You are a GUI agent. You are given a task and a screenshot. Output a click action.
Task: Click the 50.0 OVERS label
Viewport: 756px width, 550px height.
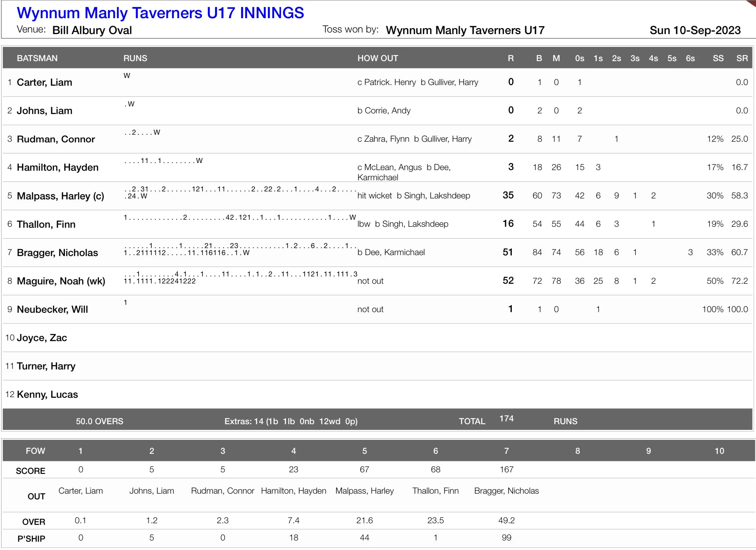(99, 421)
